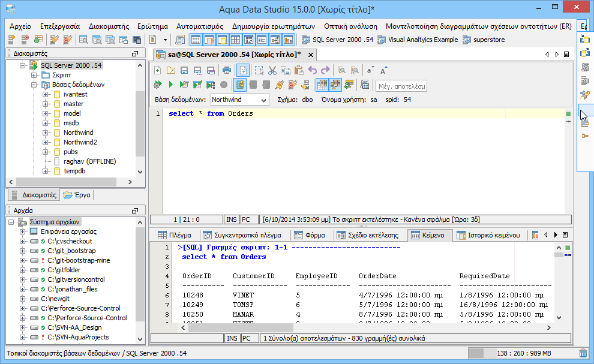
Task: Click the memory garbage collection trash icon
Action: (x=583, y=354)
